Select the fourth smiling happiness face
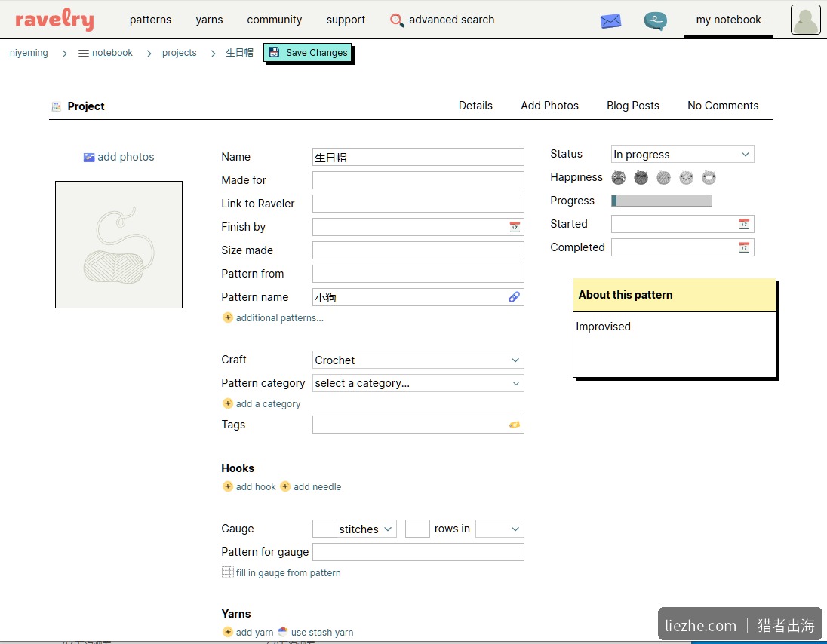 pyautogui.click(x=686, y=178)
